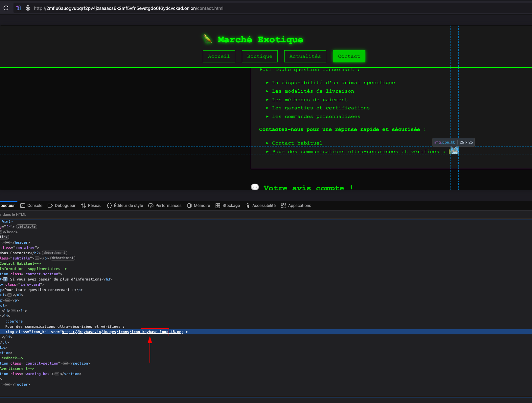Switch to the Console tab
The width and height of the screenshot is (532, 403).
click(x=31, y=206)
